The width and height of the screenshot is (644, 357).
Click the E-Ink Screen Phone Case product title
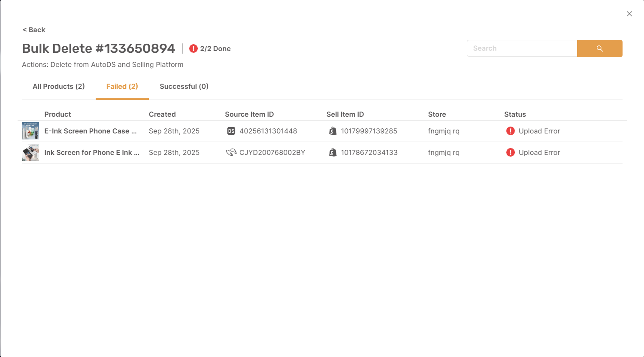point(91,131)
